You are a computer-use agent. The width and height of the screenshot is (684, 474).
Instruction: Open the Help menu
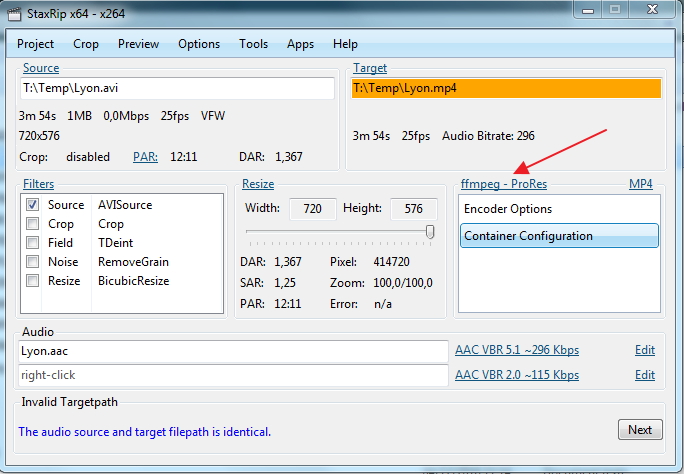coord(345,44)
